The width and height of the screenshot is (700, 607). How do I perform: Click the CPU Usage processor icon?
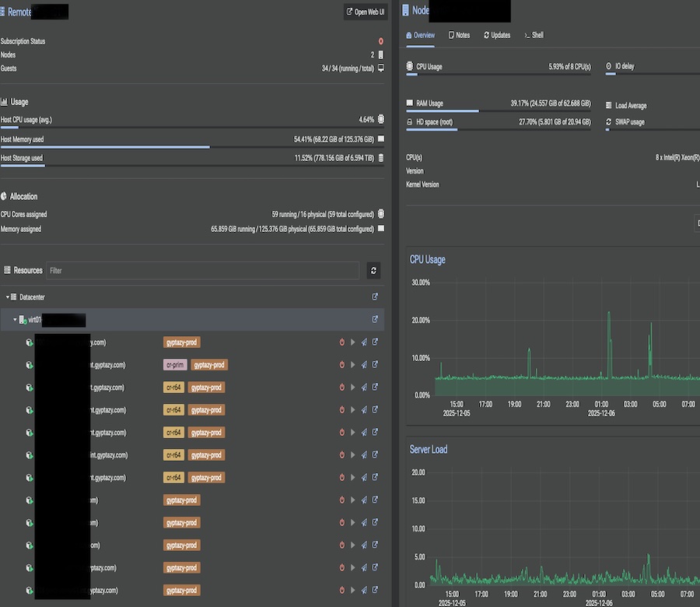410,66
